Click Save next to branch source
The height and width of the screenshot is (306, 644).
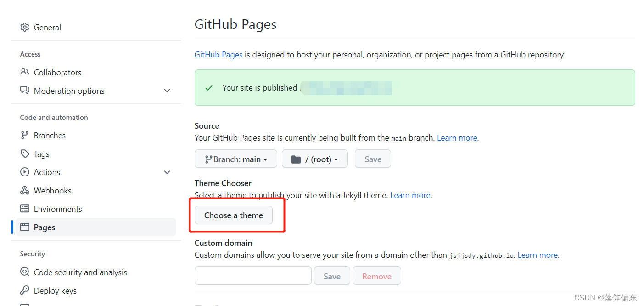tap(372, 159)
